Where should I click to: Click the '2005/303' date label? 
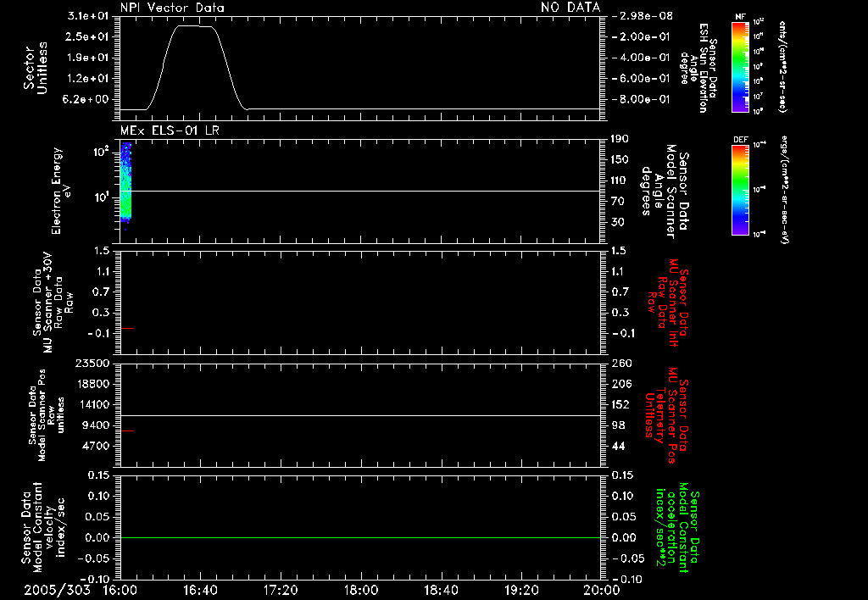[x=57, y=590]
